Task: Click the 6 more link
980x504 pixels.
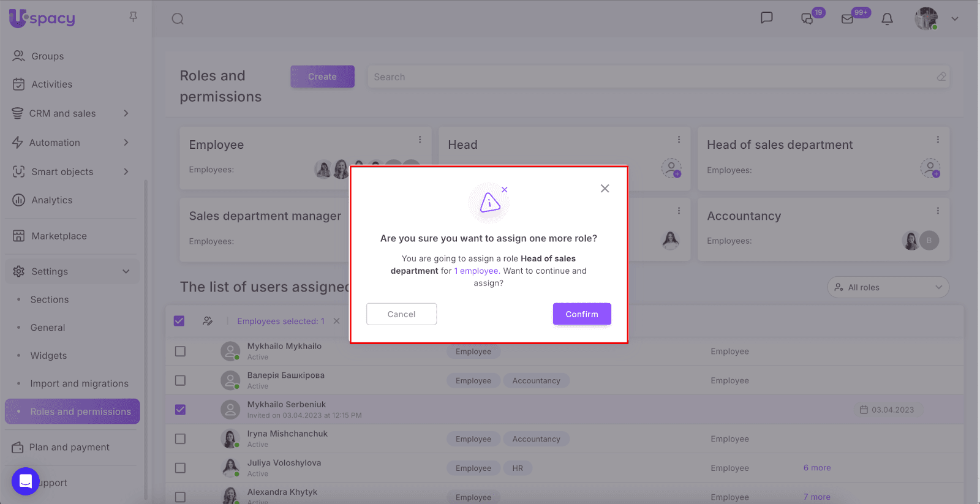Action: [x=817, y=468]
